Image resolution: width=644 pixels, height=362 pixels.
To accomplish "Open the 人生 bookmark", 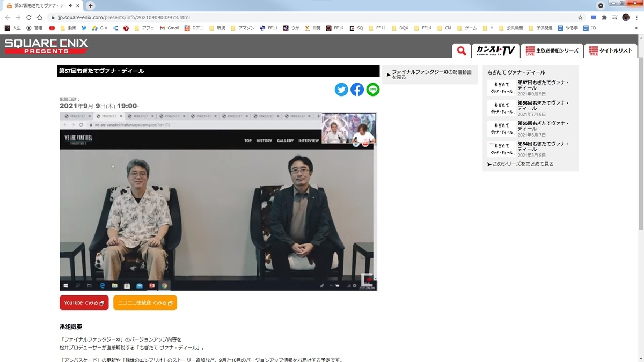I will click(x=12, y=28).
